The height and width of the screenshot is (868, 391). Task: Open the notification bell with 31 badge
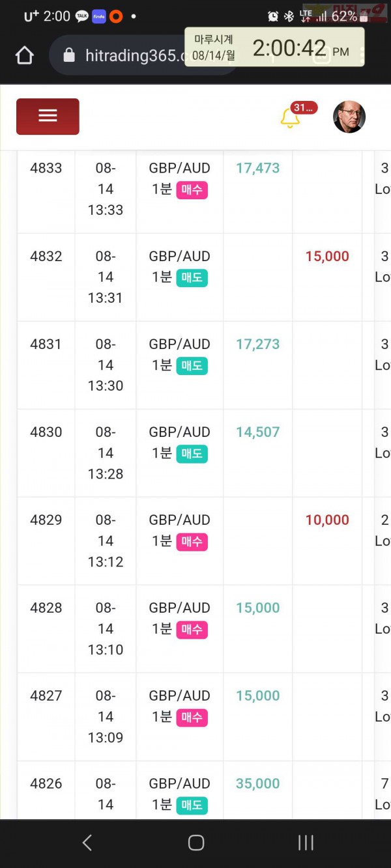(290, 119)
